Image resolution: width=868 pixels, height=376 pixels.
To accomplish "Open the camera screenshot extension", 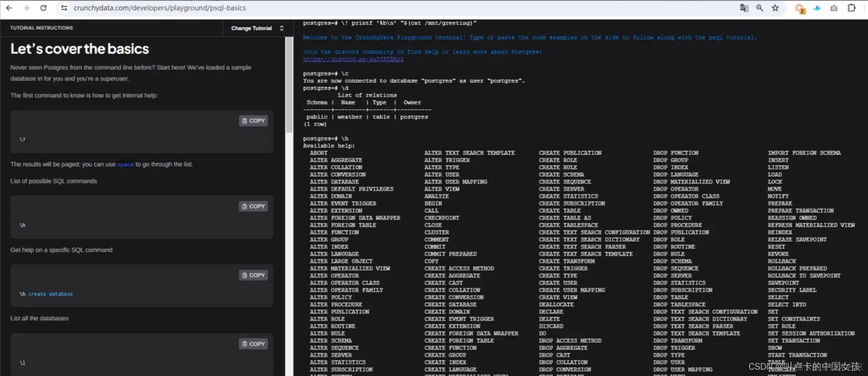I will tap(834, 8).
